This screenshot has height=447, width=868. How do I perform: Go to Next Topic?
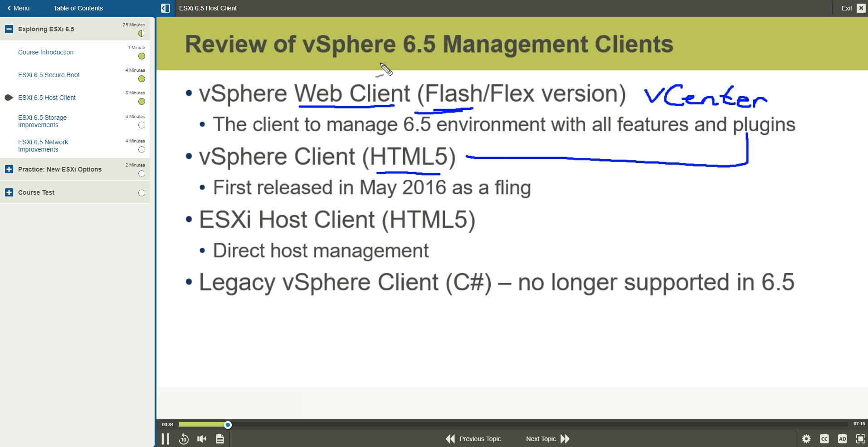547,439
